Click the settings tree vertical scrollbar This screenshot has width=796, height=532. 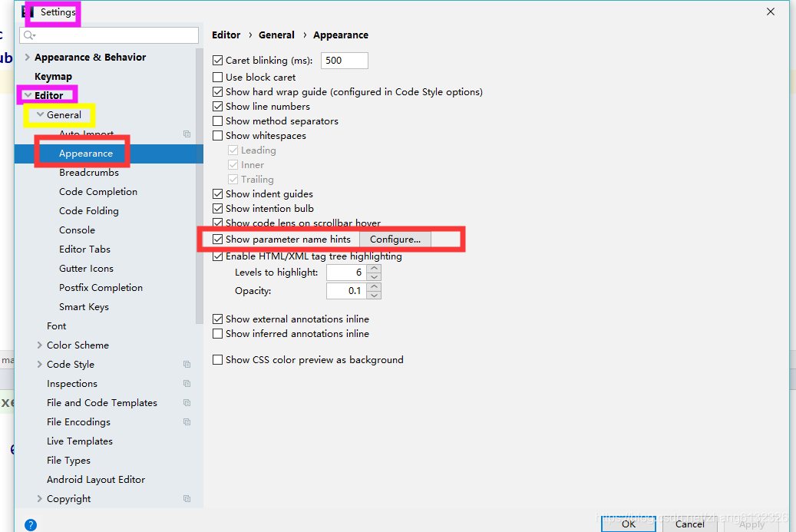point(199,185)
